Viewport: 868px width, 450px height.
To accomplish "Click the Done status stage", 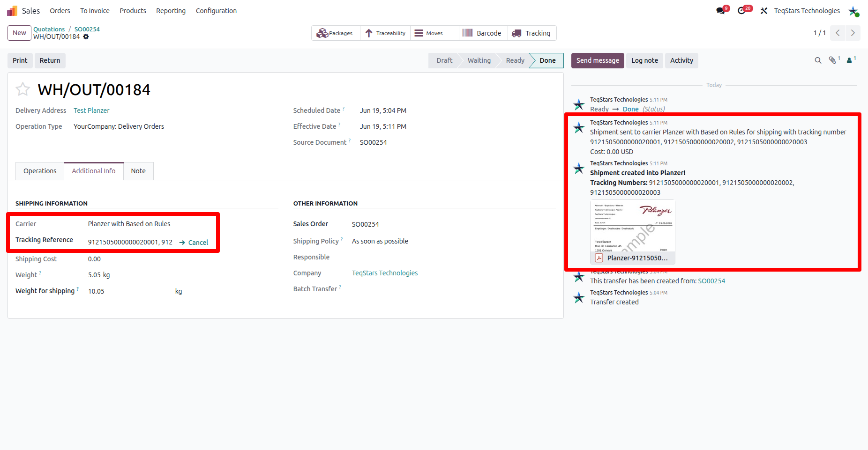I will click(x=547, y=60).
